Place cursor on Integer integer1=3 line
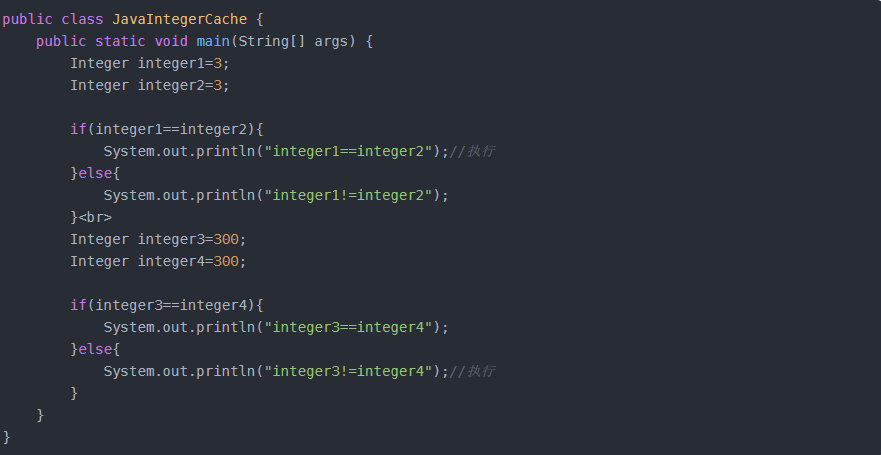 click(150, 63)
